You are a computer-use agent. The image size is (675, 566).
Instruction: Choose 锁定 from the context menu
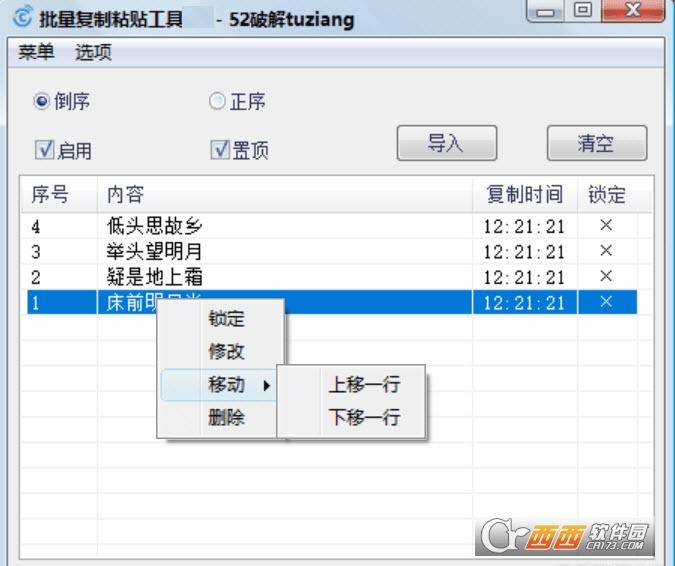(x=220, y=319)
